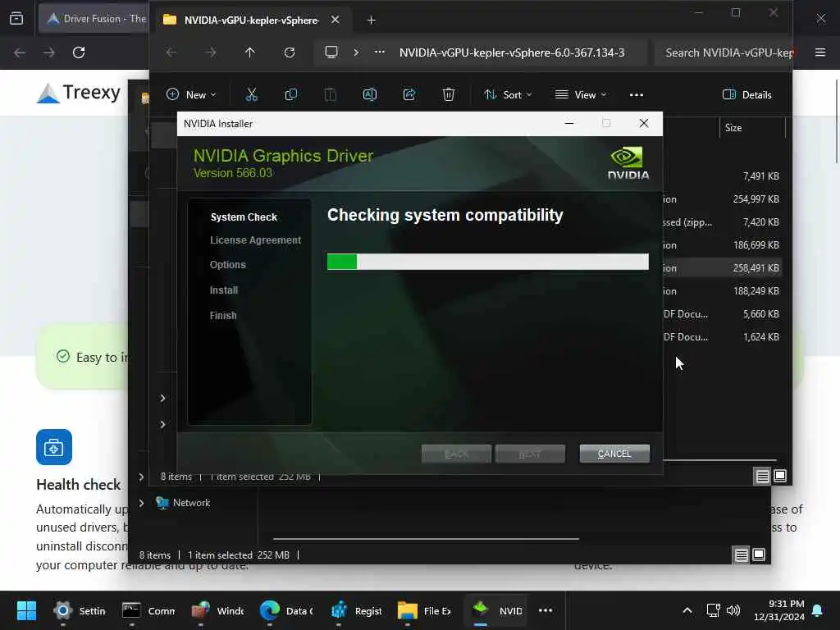
Task: Minimize the NVIDIA Installer window
Action: pyautogui.click(x=569, y=123)
